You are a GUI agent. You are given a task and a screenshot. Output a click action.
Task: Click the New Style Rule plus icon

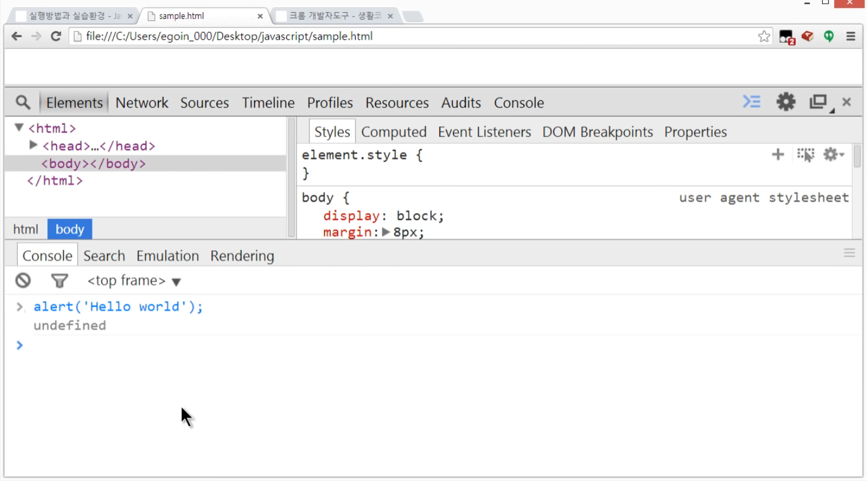click(778, 154)
